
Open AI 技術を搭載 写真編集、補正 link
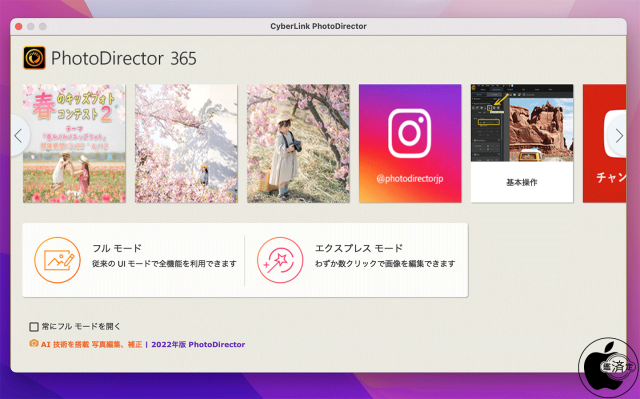91,344
